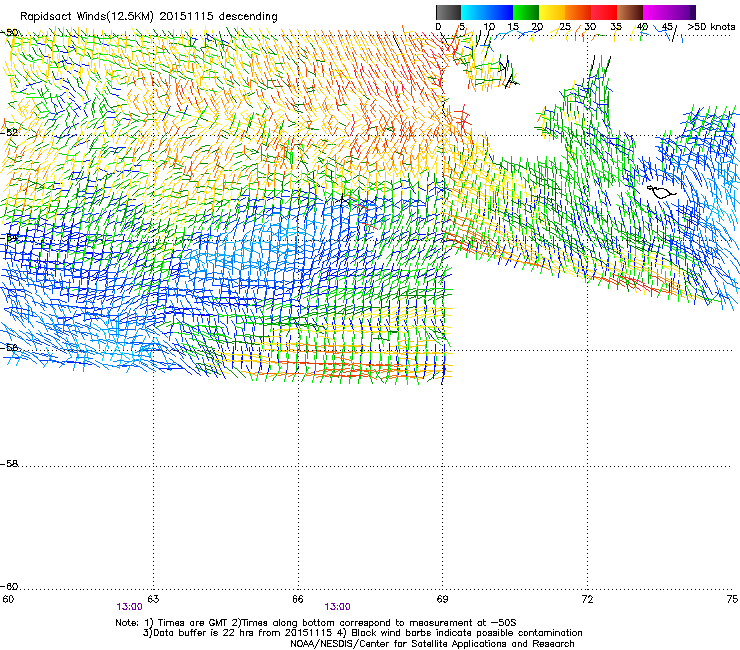Viewport: 740px width, 650px height.
Task: Select the orange 25-30 knots color segment
Action: coord(578,12)
